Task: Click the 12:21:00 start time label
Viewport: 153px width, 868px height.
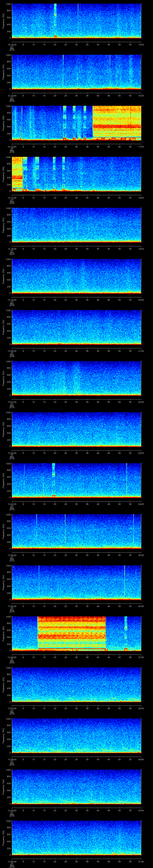Action: [x=12, y=402]
